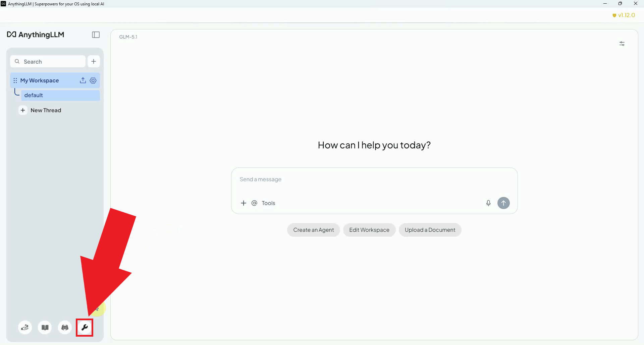The height and width of the screenshot is (345, 644).
Task: Restore down the AnythingLLM window
Action: [620, 4]
